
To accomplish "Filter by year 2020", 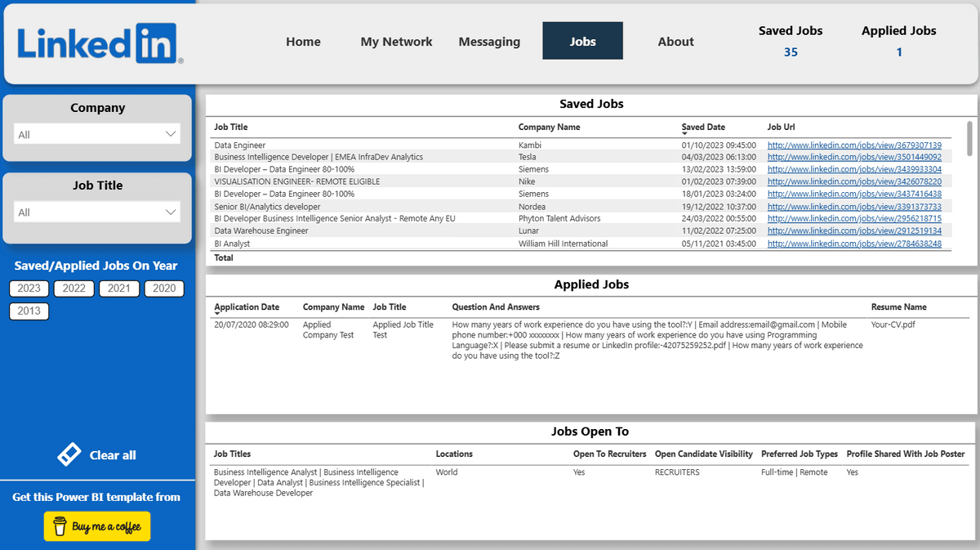I will click(x=164, y=288).
